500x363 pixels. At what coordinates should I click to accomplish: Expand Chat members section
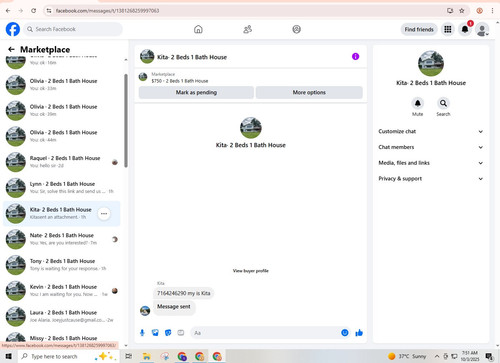[x=431, y=147]
